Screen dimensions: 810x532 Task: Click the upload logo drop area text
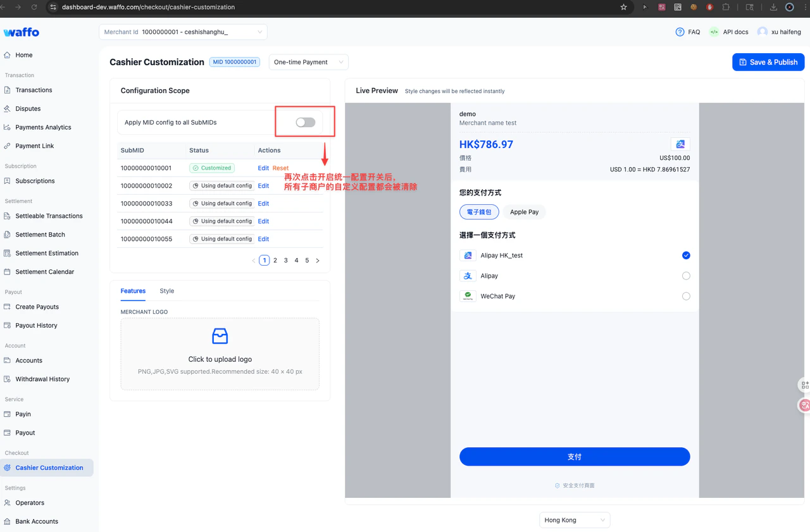point(220,359)
